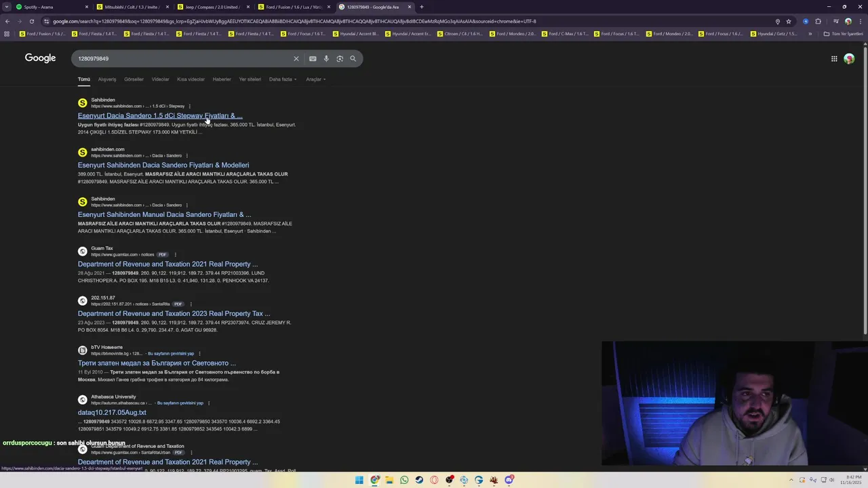Open the Chrome three-dot menu

click(x=860, y=21)
